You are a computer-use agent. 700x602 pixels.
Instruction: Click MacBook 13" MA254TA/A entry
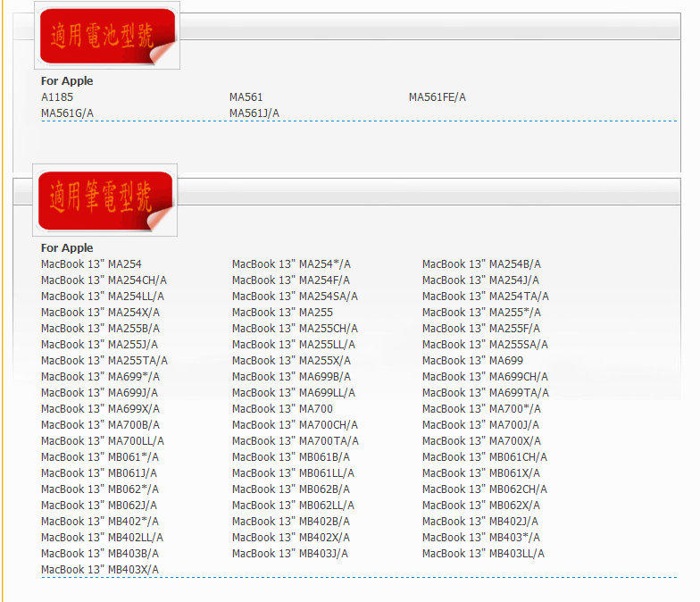486,297
